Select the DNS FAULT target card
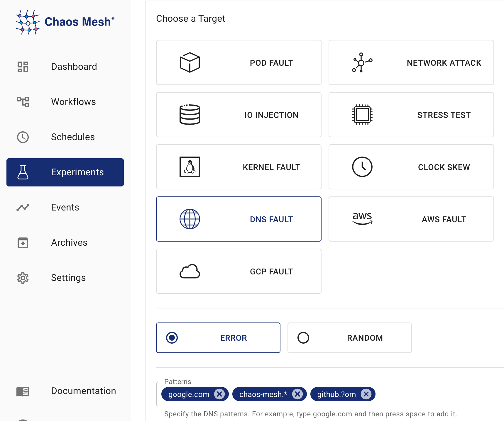The height and width of the screenshot is (421, 504). click(x=239, y=219)
